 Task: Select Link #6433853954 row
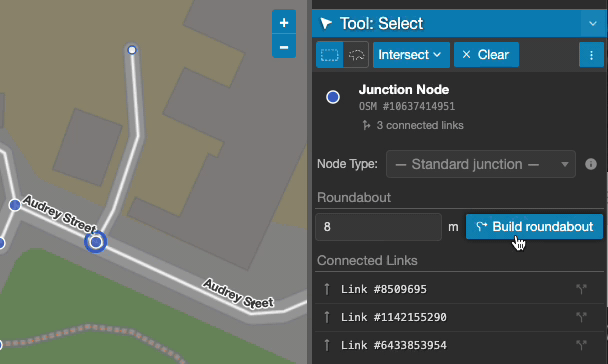459,345
